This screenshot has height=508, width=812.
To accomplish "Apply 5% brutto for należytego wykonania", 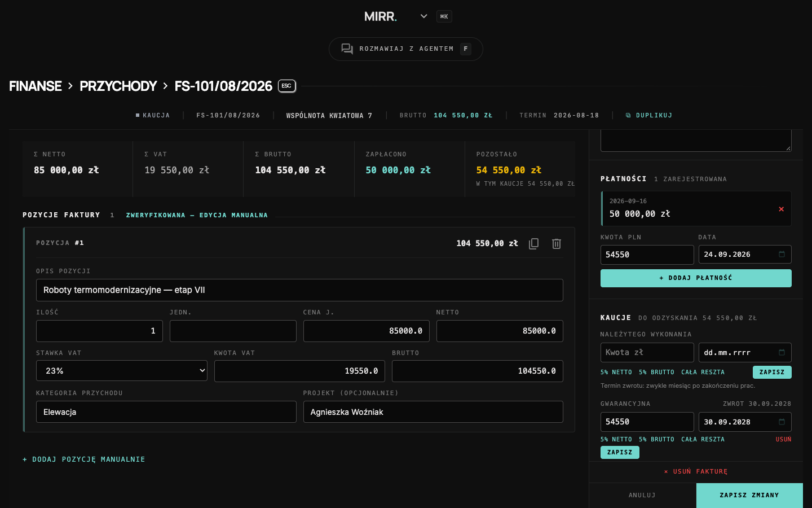I will point(656,372).
